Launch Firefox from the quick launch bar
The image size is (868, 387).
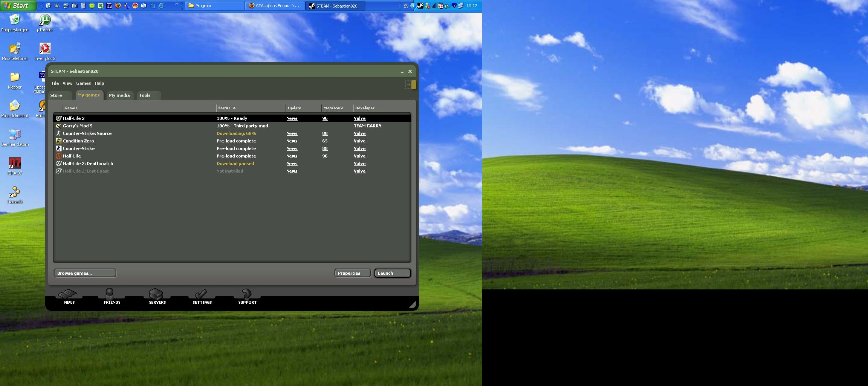[x=118, y=6]
